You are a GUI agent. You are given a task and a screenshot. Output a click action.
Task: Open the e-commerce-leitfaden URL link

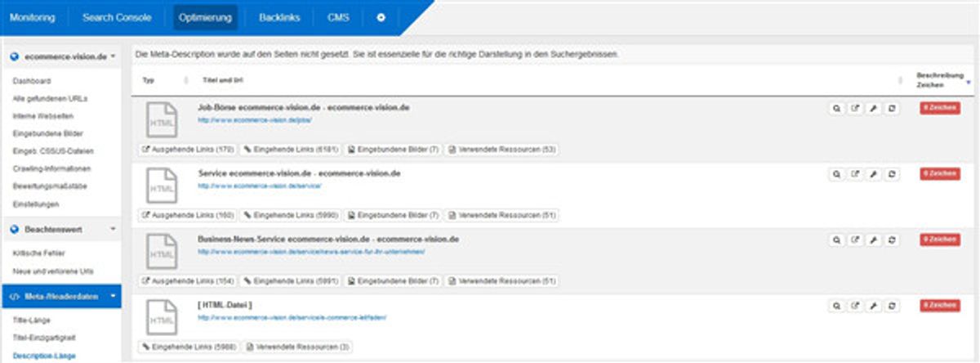[x=292, y=317]
